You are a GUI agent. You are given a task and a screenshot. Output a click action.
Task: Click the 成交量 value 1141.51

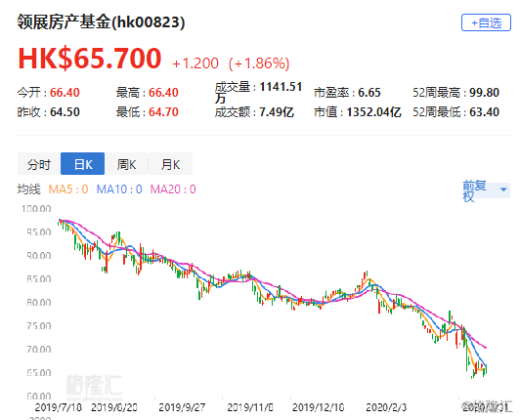click(x=281, y=87)
